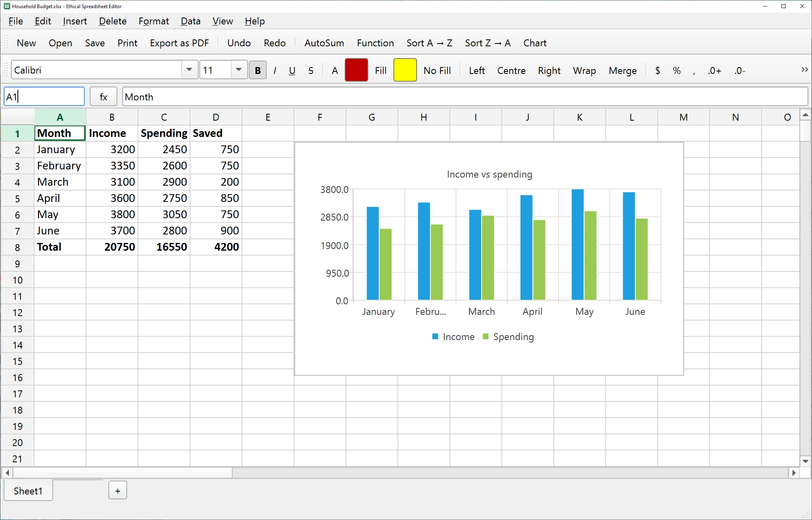Viewport: 812px width, 520px height.
Task: Click AutoSum in the toolbar
Action: pyautogui.click(x=324, y=43)
